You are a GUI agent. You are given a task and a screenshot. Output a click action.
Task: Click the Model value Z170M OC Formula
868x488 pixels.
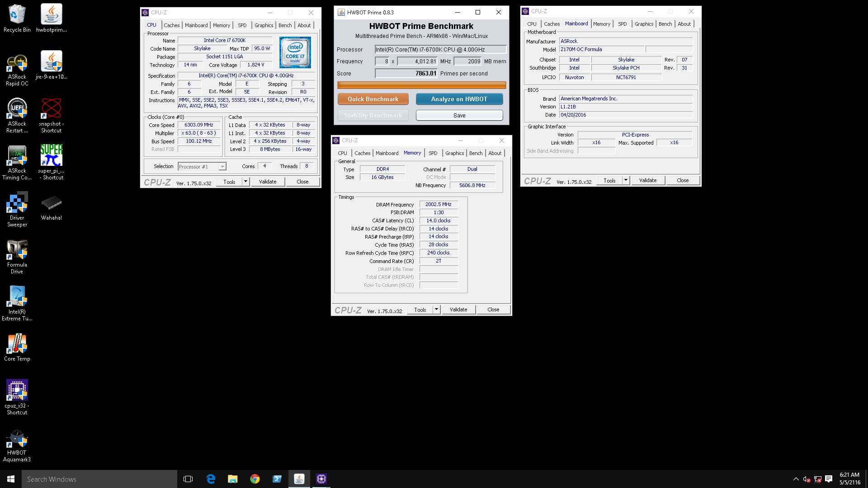tap(602, 49)
